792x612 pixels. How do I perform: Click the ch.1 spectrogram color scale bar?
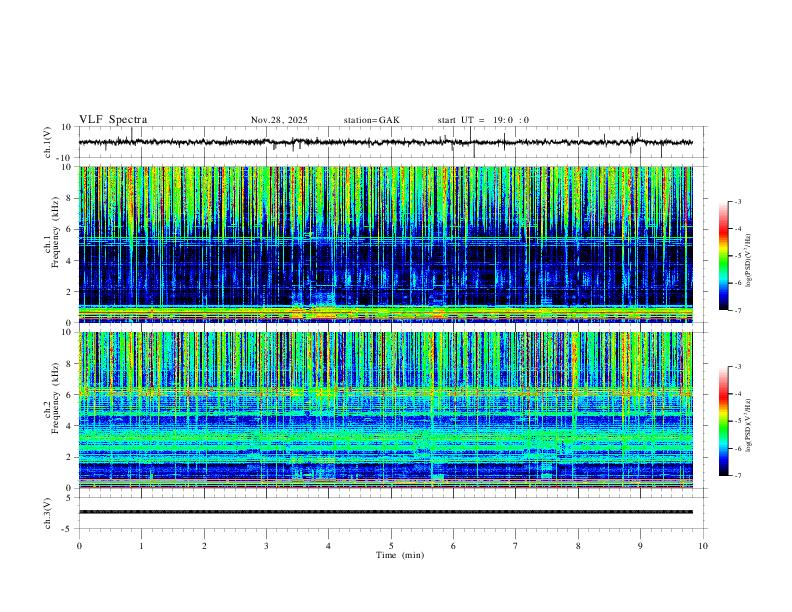(723, 256)
